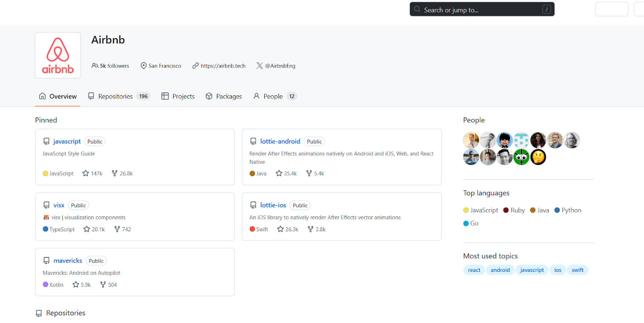Click the star icon showing 147k

tap(85, 173)
